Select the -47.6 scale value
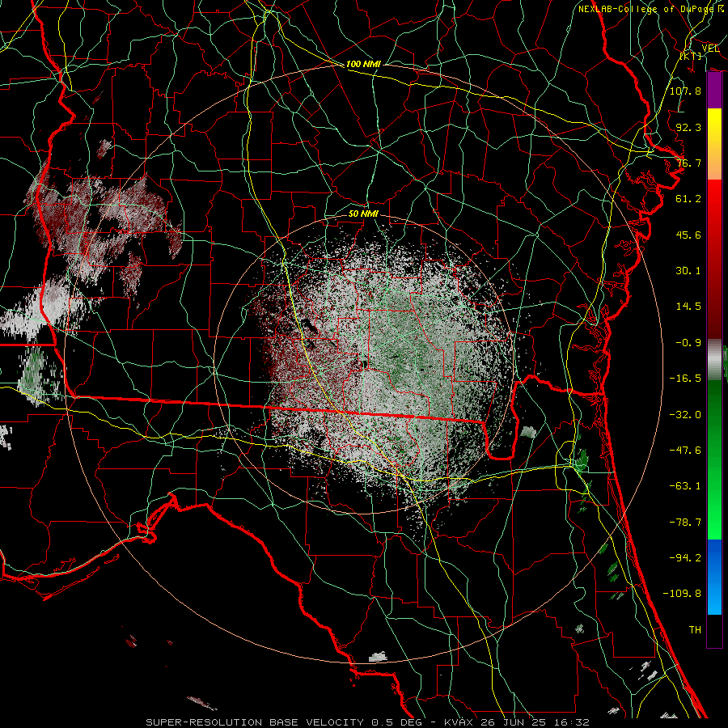728x728 pixels. click(x=685, y=451)
